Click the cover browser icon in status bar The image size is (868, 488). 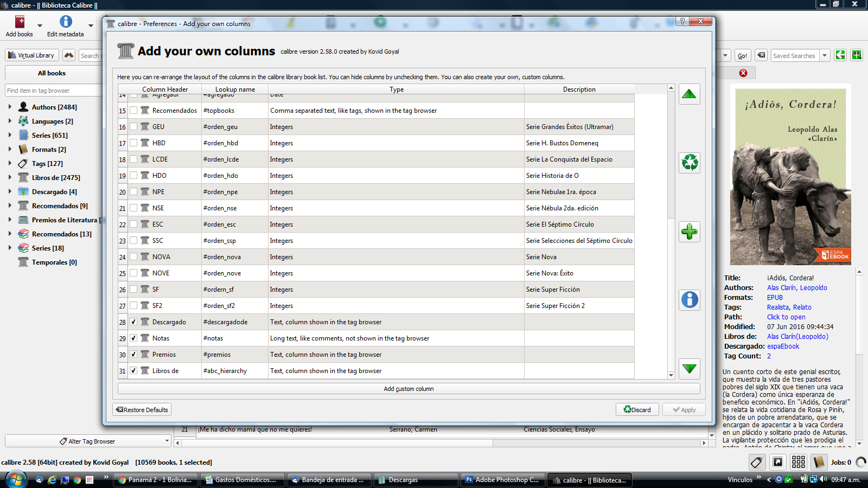[x=777, y=462]
